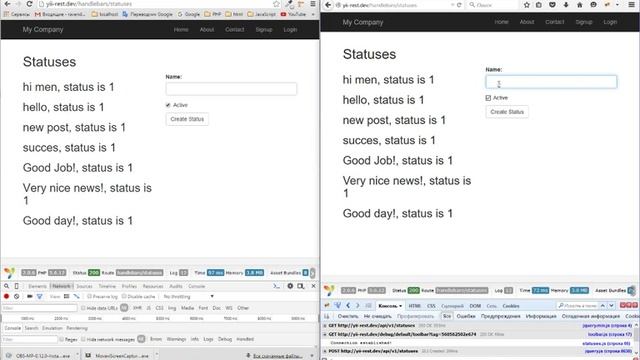The height and width of the screenshot is (360, 640).
Task: Click the Name input field in Chrome window
Action: 231,89
